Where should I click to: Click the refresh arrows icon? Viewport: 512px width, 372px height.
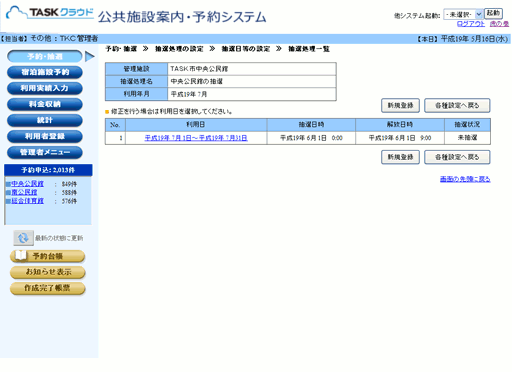point(23,238)
